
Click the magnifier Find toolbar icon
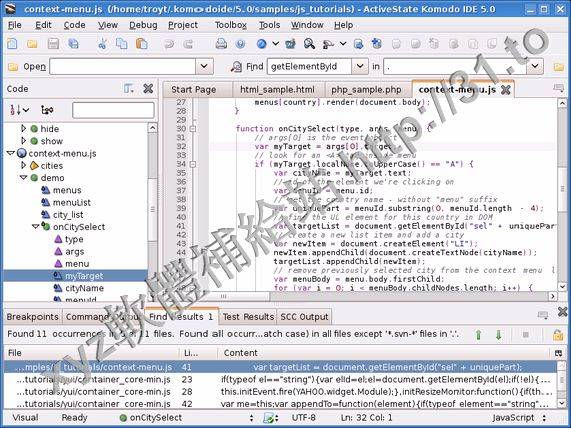(310, 44)
